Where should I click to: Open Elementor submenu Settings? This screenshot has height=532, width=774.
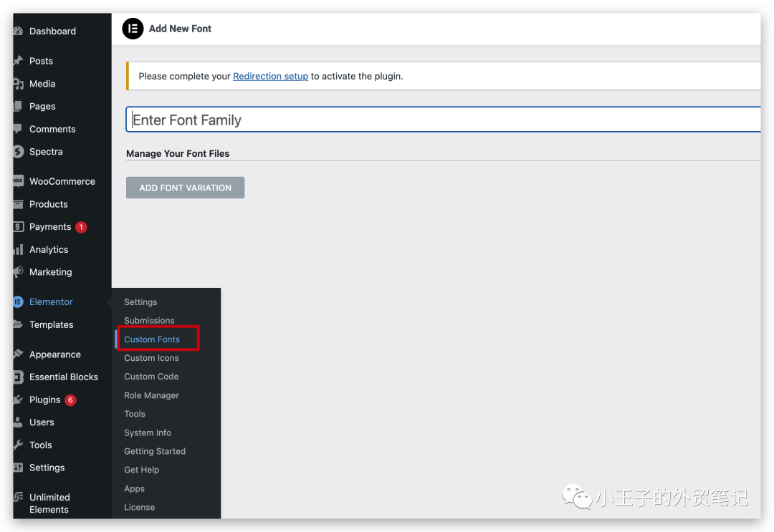point(140,301)
